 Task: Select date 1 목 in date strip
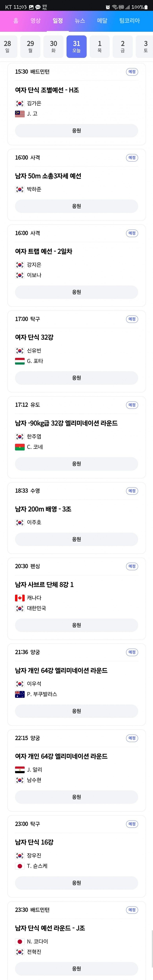pos(99,47)
